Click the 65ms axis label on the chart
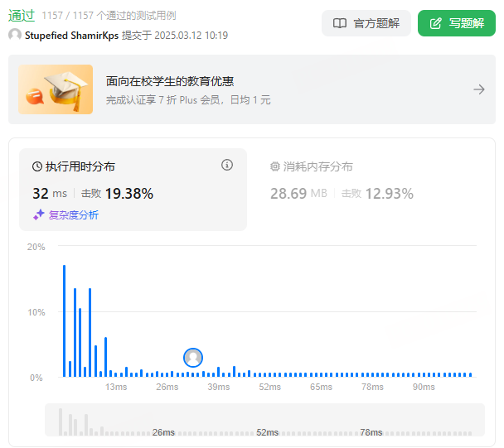 click(x=321, y=387)
